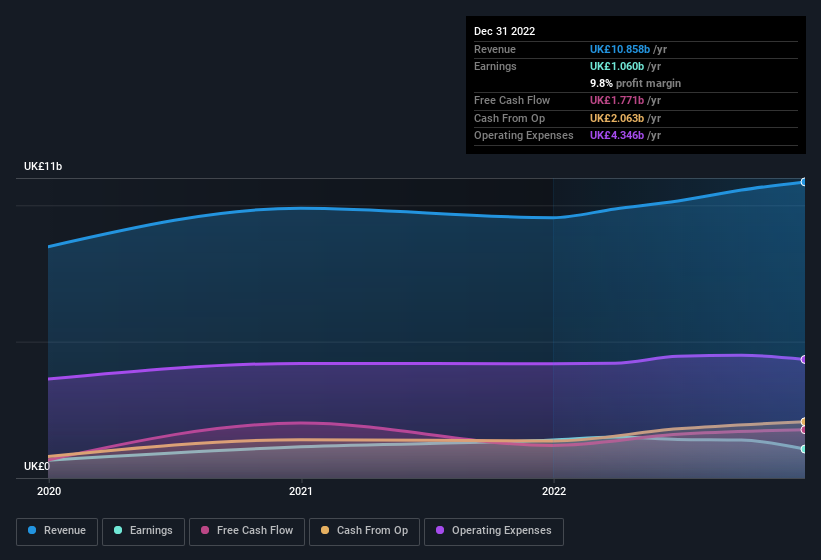Click the UK£4.346b operating expenses value
The height and width of the screenshot is (560, 821).
(x=617, y=135)
